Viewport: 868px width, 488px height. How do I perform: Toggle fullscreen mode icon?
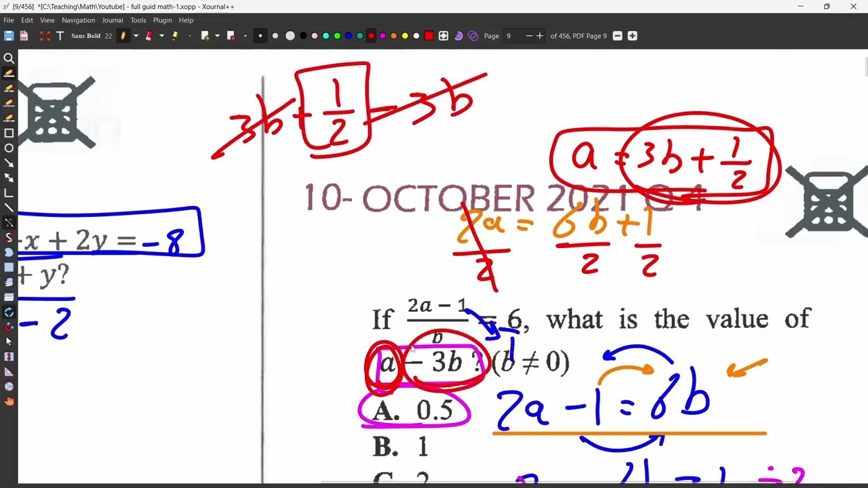point(45,36)
